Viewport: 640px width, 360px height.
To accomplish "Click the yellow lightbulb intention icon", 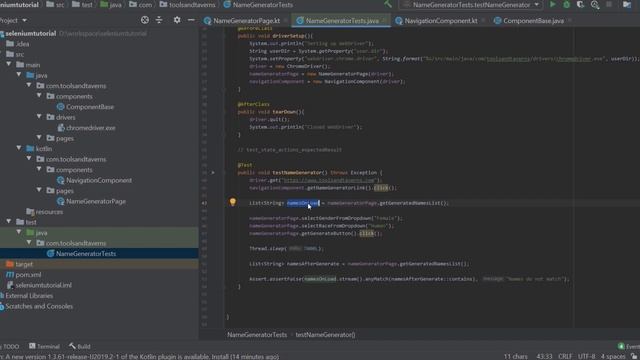I will pyautogui.click(x=233, y=202).
